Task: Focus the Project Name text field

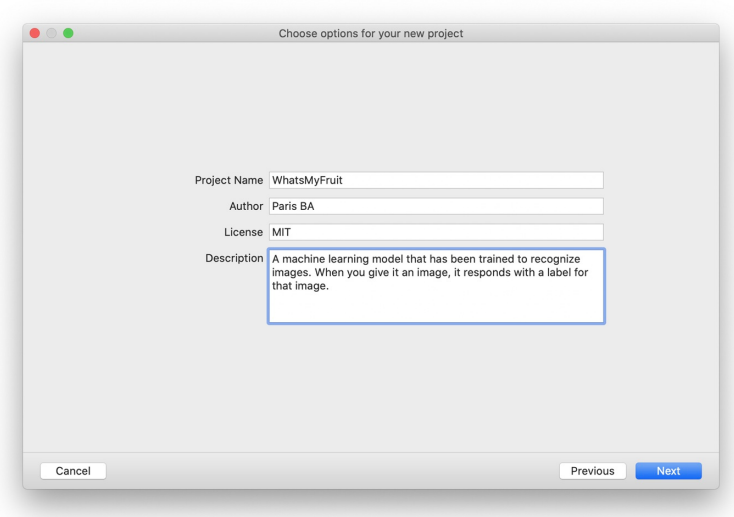Action: (436, 180)
